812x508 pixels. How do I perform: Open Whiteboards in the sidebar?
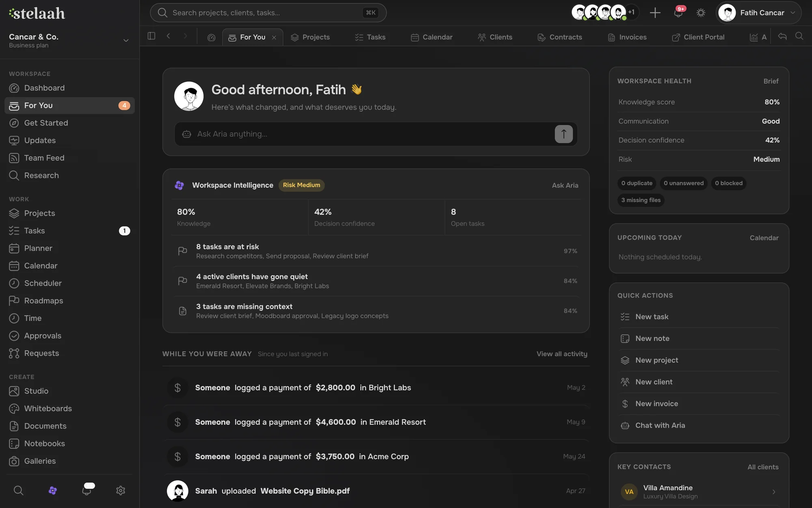pyautogui.click(x=69, y=408)
